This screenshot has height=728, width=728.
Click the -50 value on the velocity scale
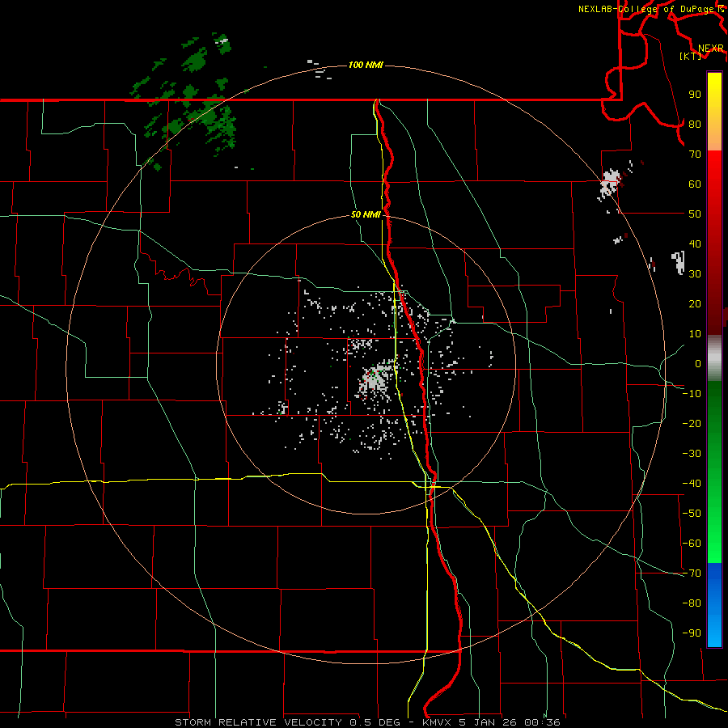[x=692, y=514]
